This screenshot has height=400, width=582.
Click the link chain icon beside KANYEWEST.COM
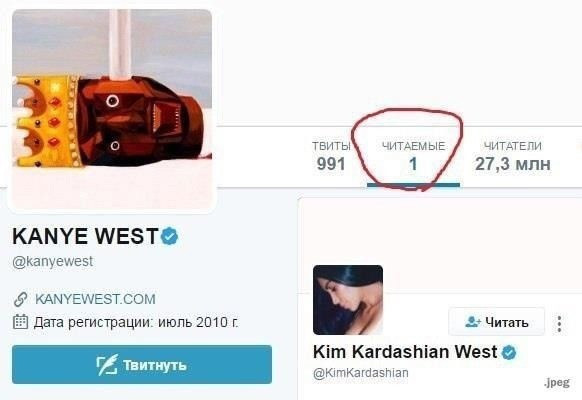(20, 299)
